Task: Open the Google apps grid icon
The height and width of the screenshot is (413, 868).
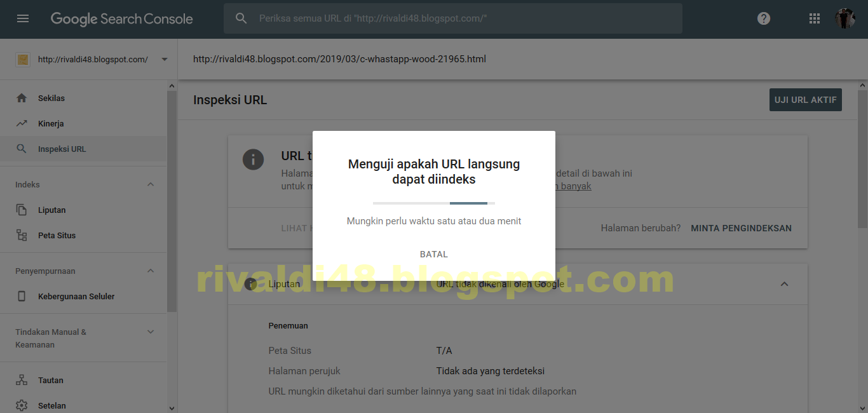Action: [814, 18]
